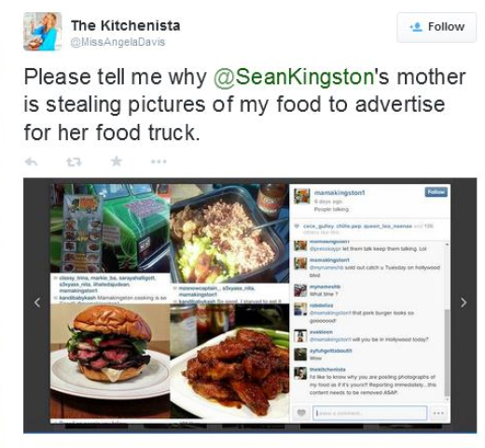Screen dimensions: 485x448
Task: Follow The Kitchenista account
Action: coord(436,27)
